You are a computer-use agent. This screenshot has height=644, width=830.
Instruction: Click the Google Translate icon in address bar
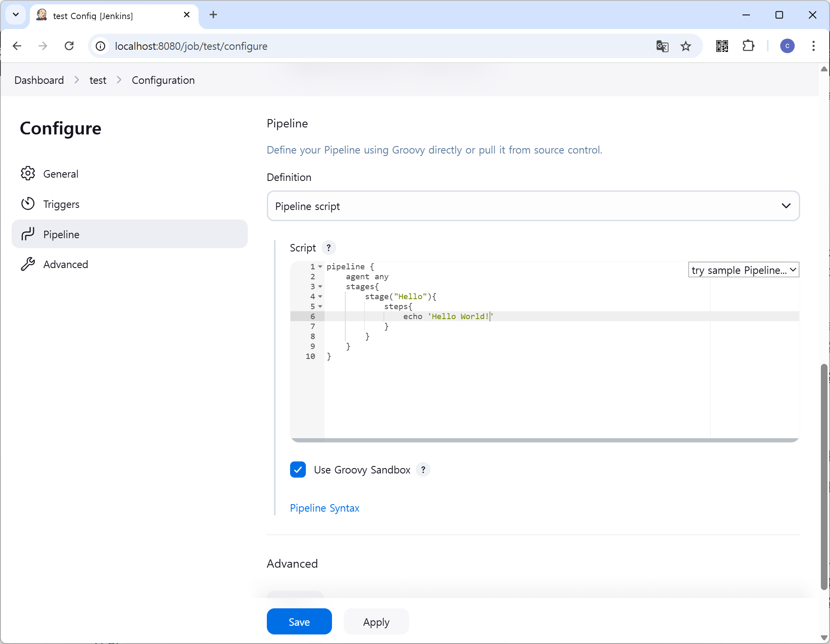[662, 46]
